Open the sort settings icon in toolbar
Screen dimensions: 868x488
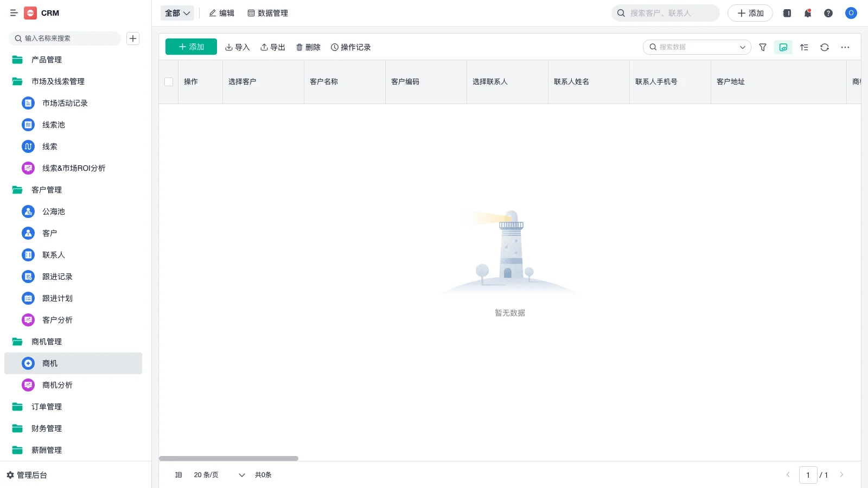pos(804,47)
